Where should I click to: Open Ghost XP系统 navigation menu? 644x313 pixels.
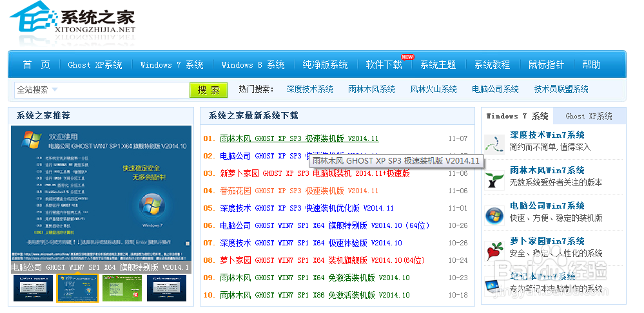pos(95,65)
